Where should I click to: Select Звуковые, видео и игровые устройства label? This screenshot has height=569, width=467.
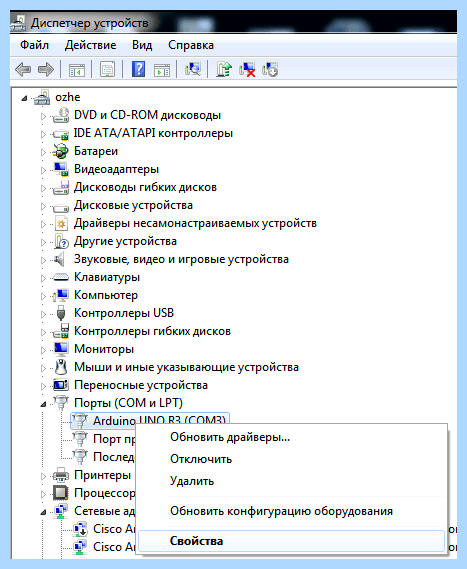click(x=181, y=259)
